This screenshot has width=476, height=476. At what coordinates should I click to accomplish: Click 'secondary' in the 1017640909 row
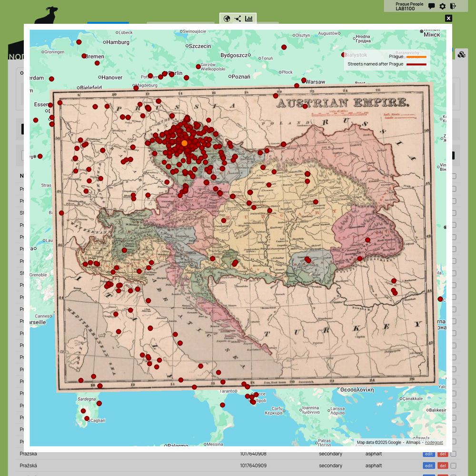click(331, 466)
